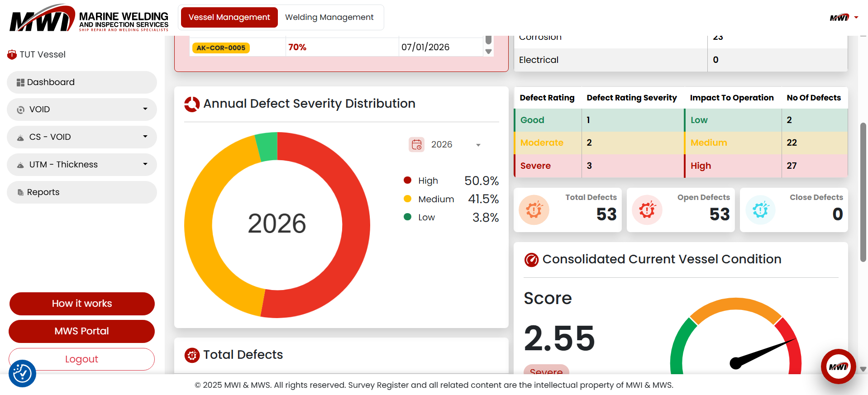Click the How it works button
The image size is (868, 395).
pyautogui.click(x=82, y=304)
